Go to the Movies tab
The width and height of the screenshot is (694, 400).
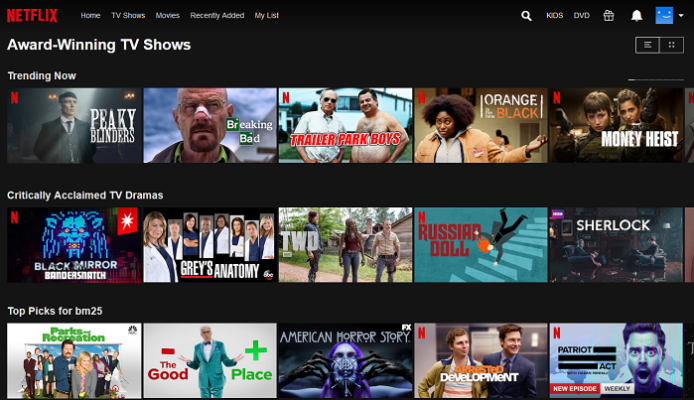coord(167,16)
